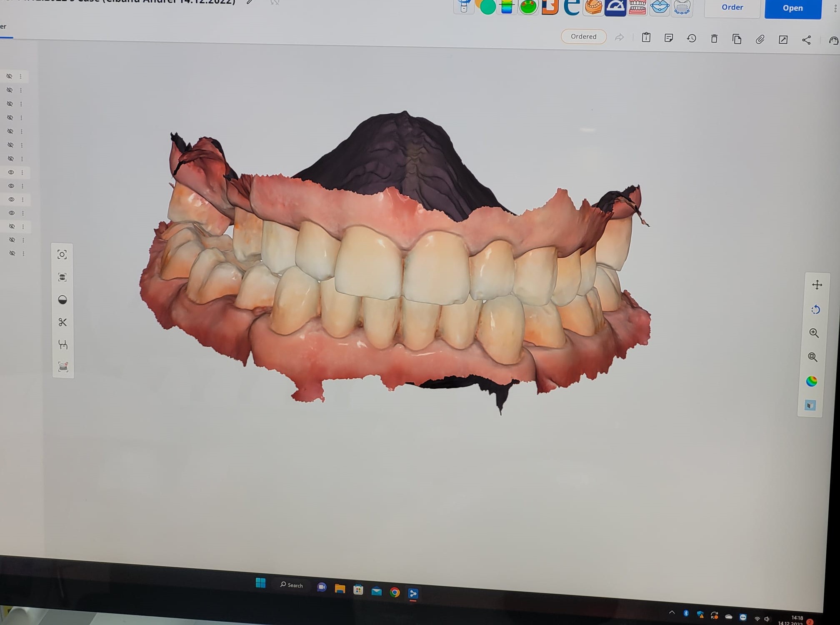Show the last hidden item in data list
840x625 pixels.
[x=12, y=253]
